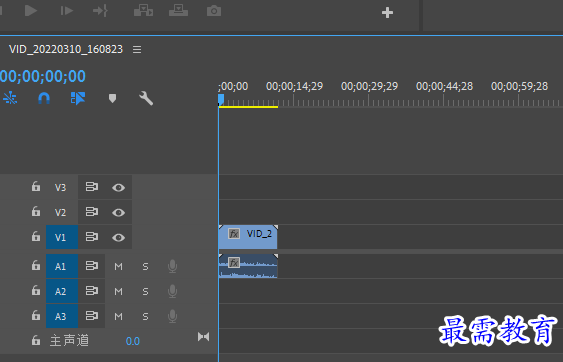Viewport: 563px width, 362px height.
Task: Mute audio track A1
Action: pyautogui.click(x=118, y=266)
